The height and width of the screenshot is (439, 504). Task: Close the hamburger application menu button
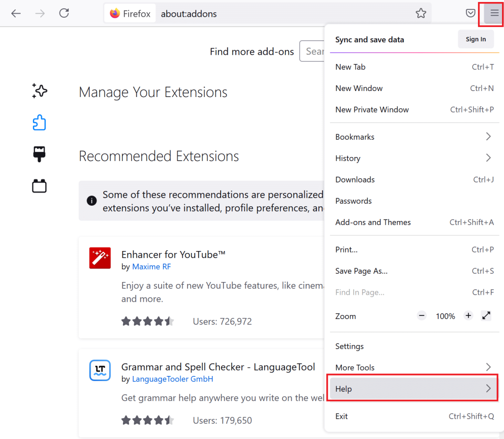(x=494, y=13)
